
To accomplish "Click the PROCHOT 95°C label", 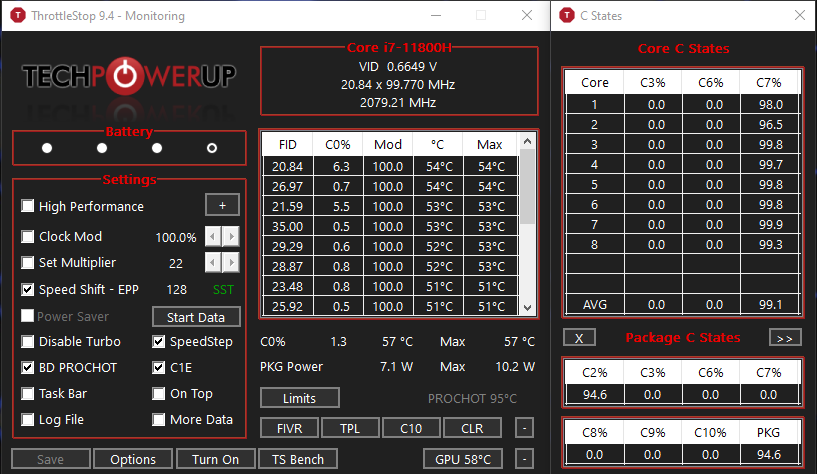I will 472,398.
